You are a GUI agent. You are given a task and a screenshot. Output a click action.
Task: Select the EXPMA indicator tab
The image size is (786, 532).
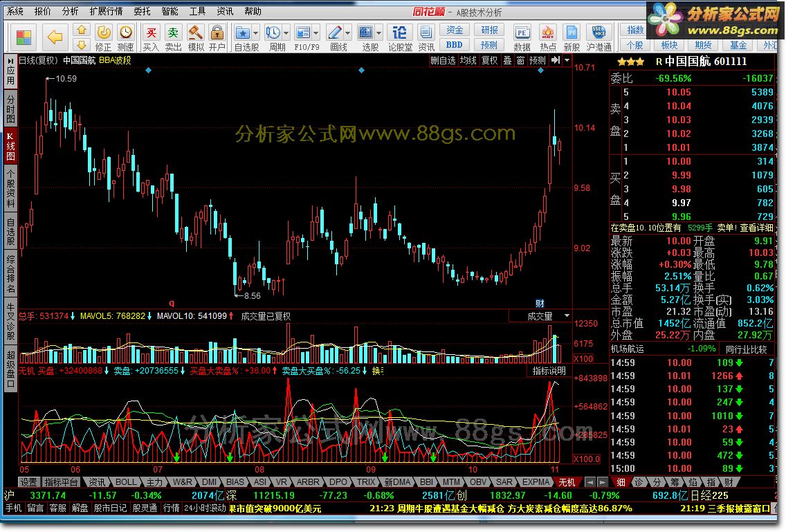(x=536, y=482)
